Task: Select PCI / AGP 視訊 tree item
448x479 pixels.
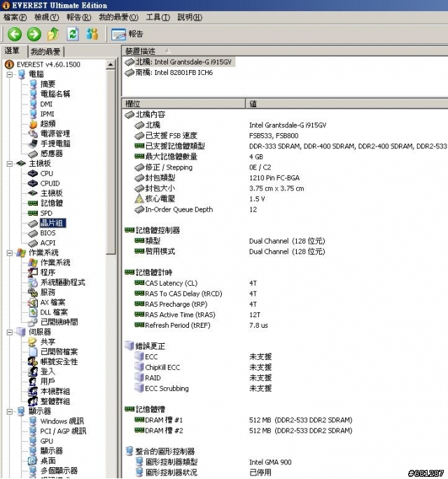Action: pyautogui.click(x=63, y=431)
